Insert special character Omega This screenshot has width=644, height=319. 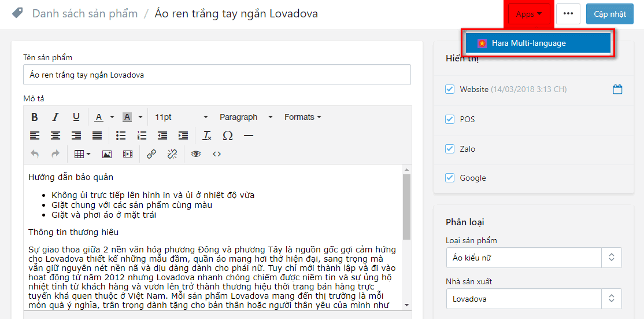coord(228,135)
